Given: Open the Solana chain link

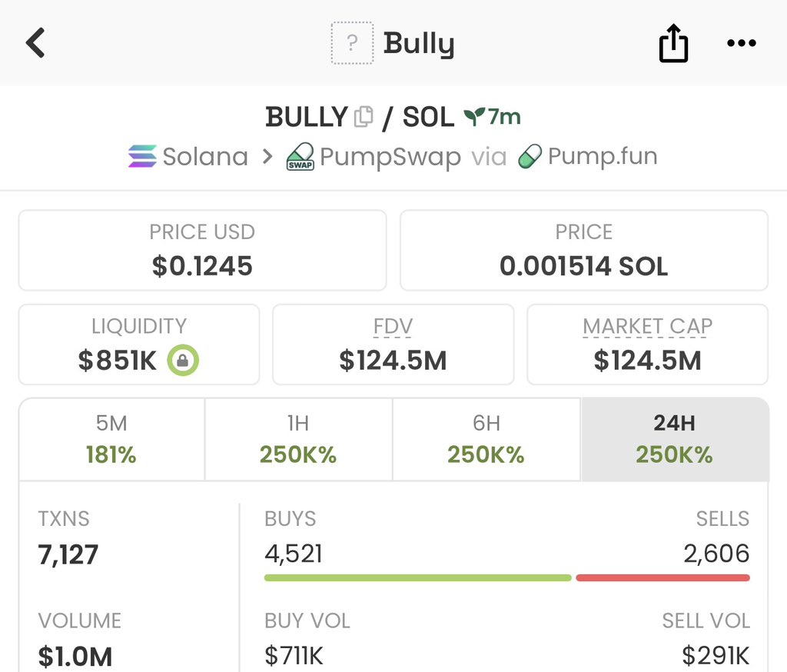Looking at the screenshot, I should tap(189, 156).
